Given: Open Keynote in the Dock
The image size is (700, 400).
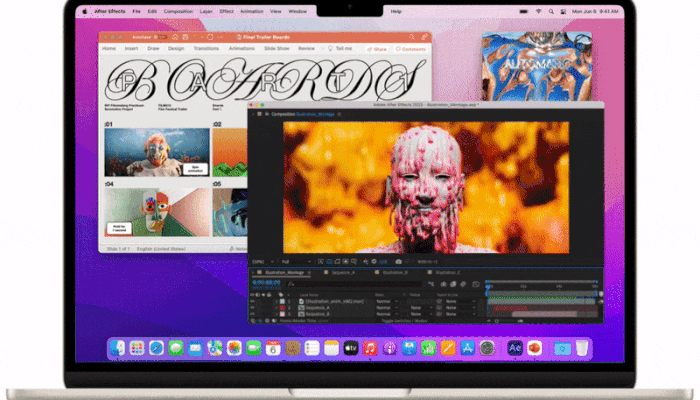Looking at the screenshot, I should (409, 348).
